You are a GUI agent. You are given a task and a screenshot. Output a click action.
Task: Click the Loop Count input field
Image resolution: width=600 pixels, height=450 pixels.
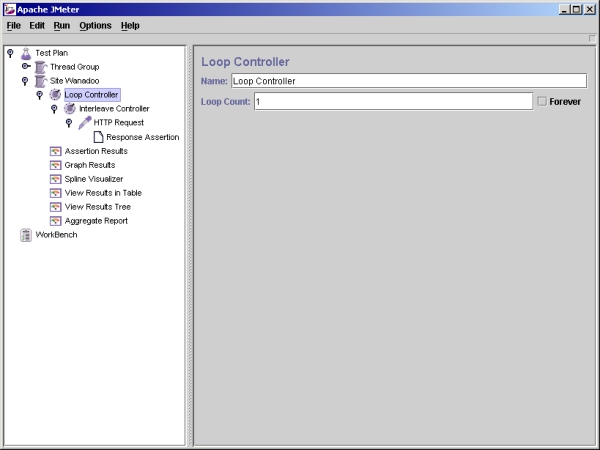pos(392,101)
